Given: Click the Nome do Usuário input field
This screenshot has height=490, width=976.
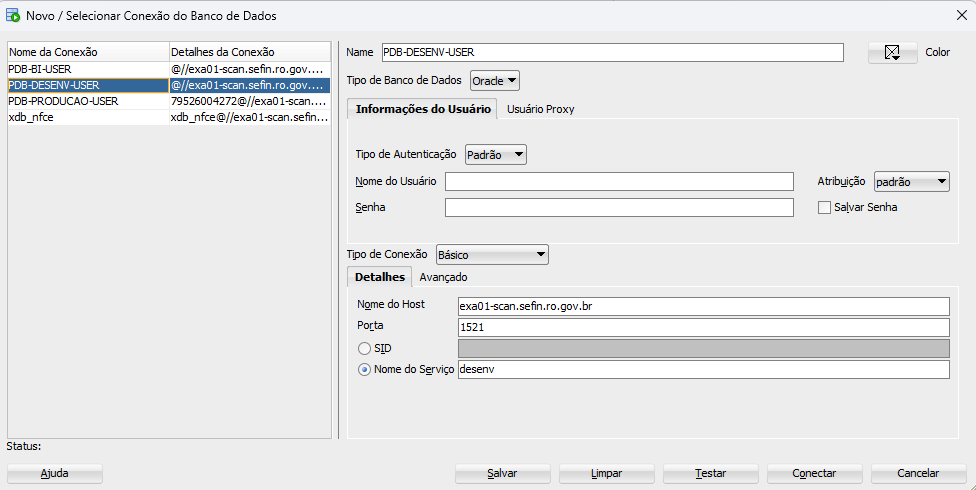Looking at the screenshot, I should point(619,181).
